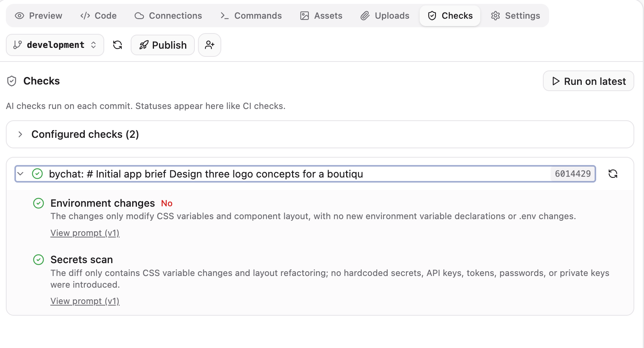Switch to the Code tab
644x348 pixels.
tap(98, 16)
